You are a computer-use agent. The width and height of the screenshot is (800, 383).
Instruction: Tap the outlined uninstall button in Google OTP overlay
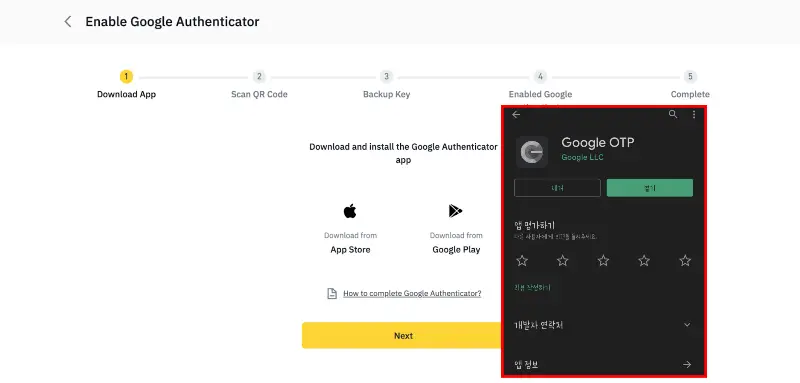click(x=557, y=188)
